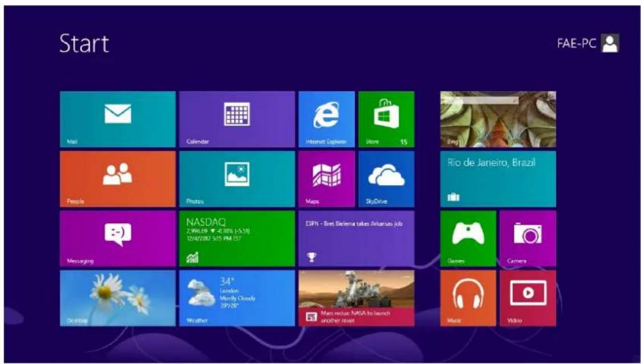Open the Rio de Janeiro travel tile

click(x=498, y=179)
